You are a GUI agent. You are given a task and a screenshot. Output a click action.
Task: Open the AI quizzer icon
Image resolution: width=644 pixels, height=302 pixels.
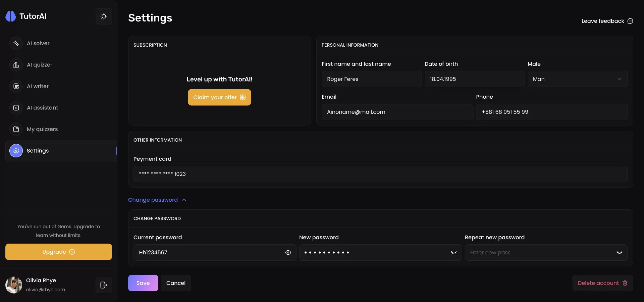coord(16,65)
